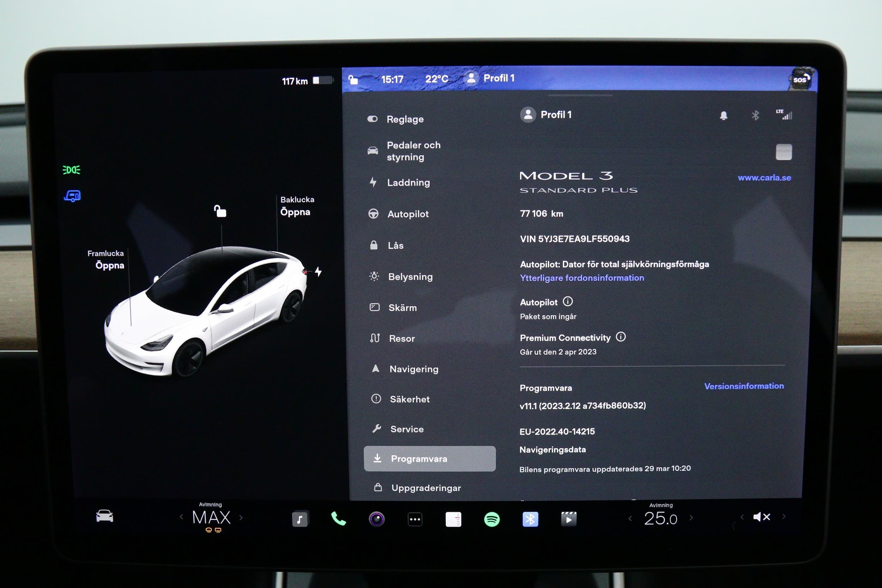Tap software version v11.1 (2023.2.12 a734fb860b32)
The height and width of the screenshot is (588, 882).
[583, 406]
